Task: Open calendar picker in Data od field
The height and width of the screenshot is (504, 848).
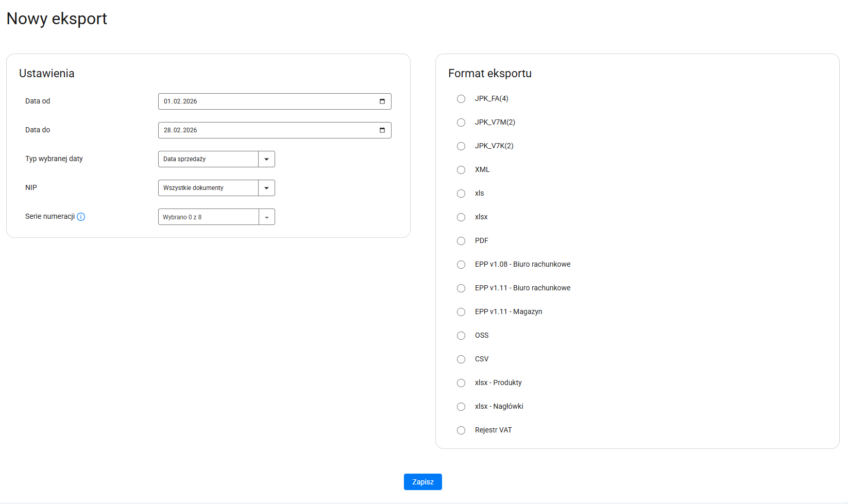Action: click(382, 101)
